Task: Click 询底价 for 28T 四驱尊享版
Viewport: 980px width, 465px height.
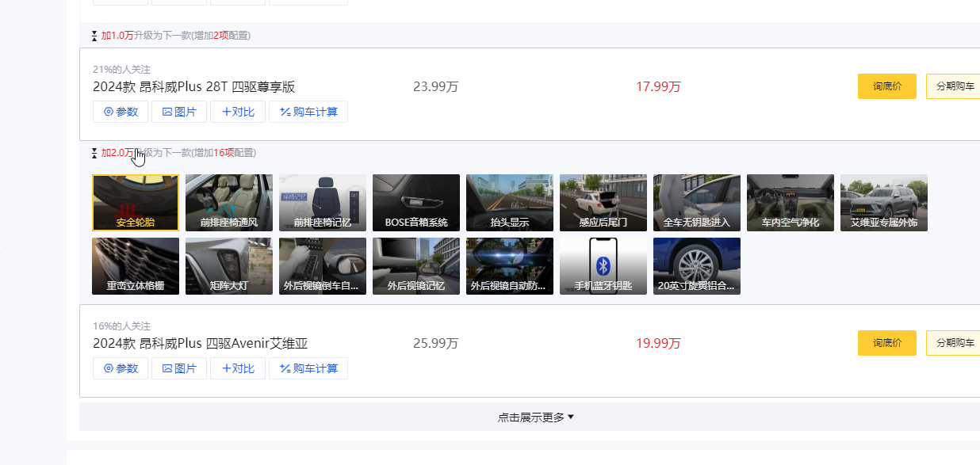Action: point(886,86)
